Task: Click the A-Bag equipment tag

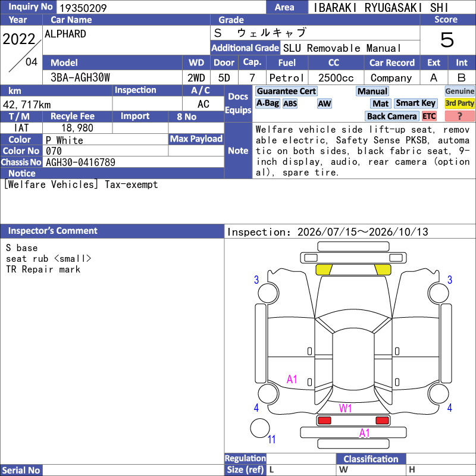Action: [267, 103]
